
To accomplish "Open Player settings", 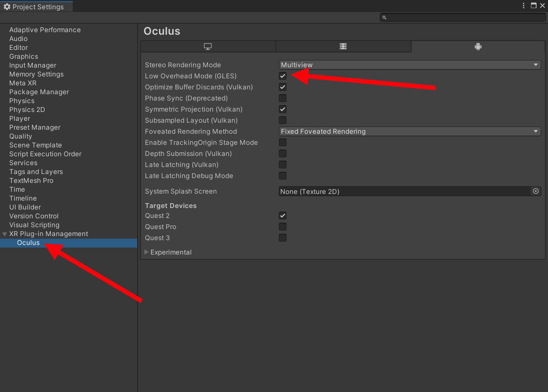I will click(x=20, y=119).
